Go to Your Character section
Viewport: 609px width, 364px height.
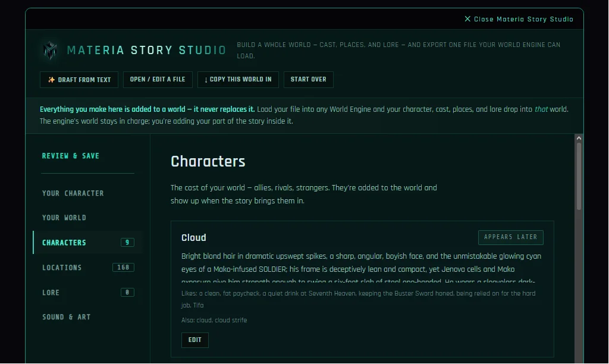click(73, 193)
